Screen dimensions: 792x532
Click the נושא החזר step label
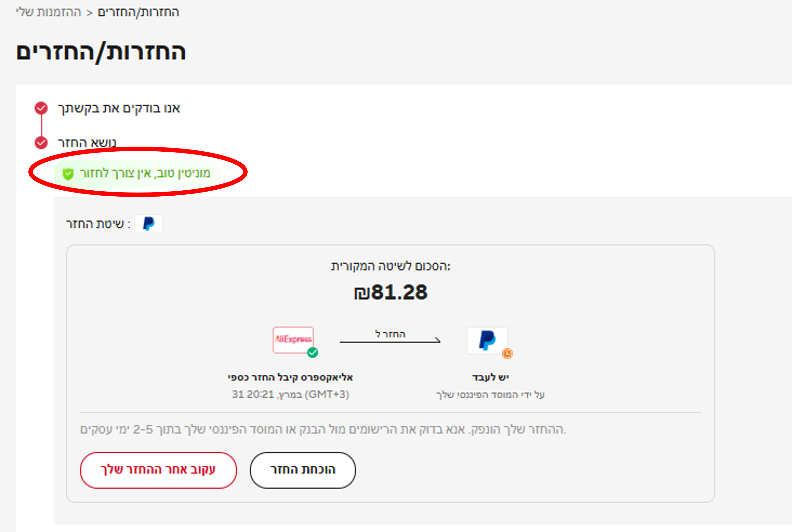point(87,143)
